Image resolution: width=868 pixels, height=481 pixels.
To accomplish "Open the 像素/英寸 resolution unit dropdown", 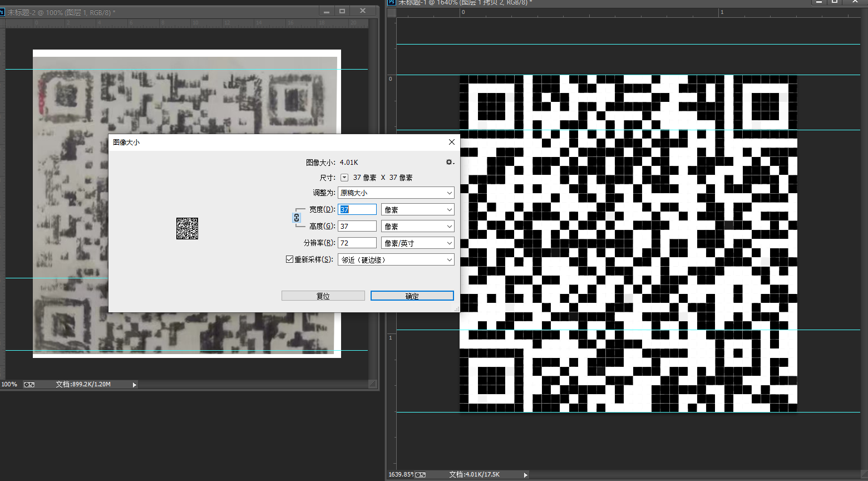I will click(x=418, y=243).
